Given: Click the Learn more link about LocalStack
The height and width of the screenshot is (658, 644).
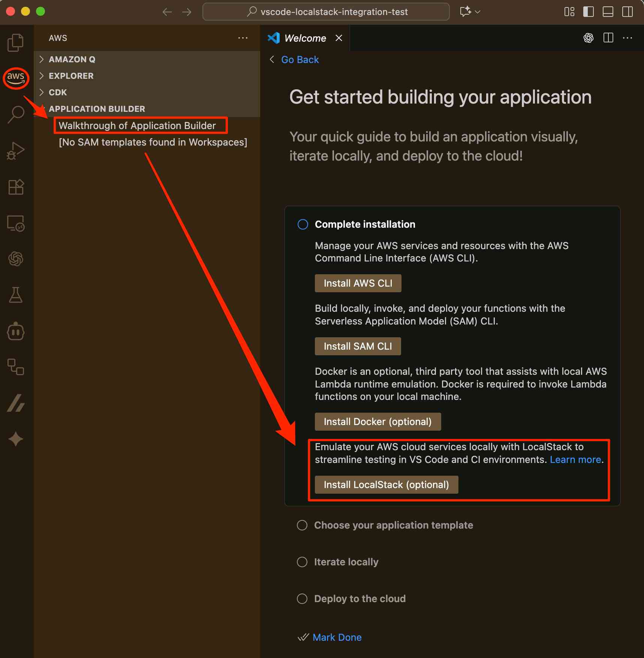Looking at the screenshot, I should click(575, 460).
